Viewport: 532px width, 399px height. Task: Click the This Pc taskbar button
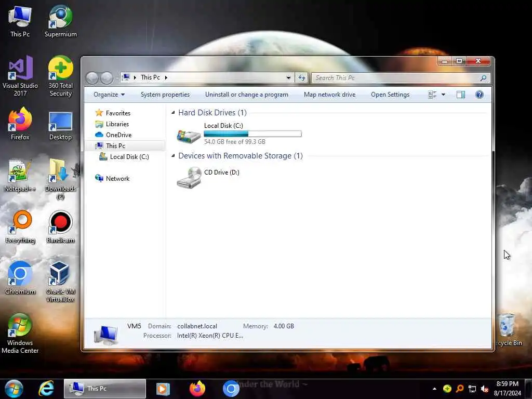pyautogui.click(x=105, y=389)
